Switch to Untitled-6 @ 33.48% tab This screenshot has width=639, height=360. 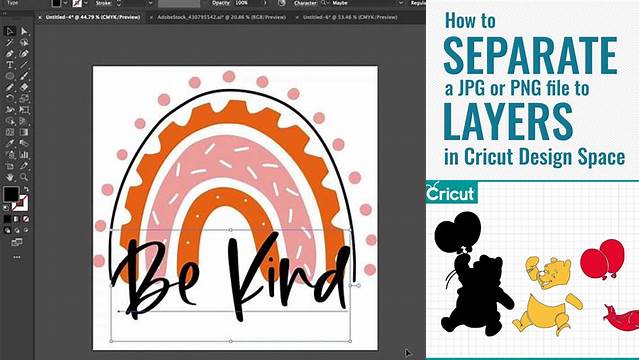pos(350,17)
